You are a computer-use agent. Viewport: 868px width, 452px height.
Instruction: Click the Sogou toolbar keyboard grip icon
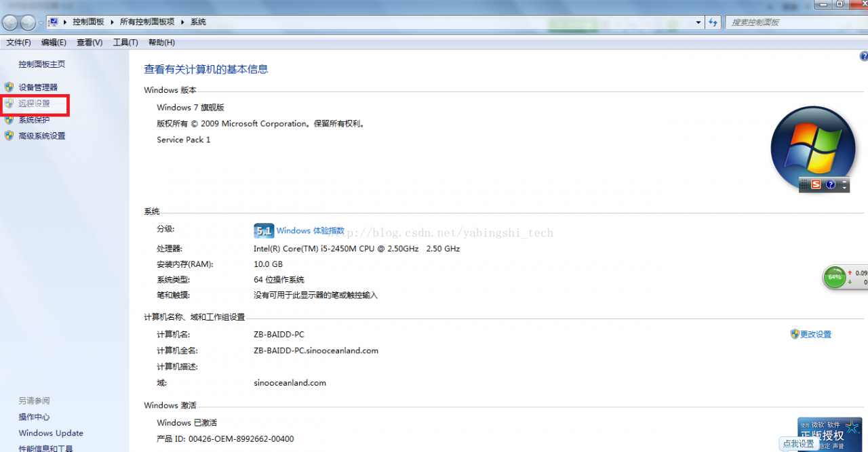point(804,184)
